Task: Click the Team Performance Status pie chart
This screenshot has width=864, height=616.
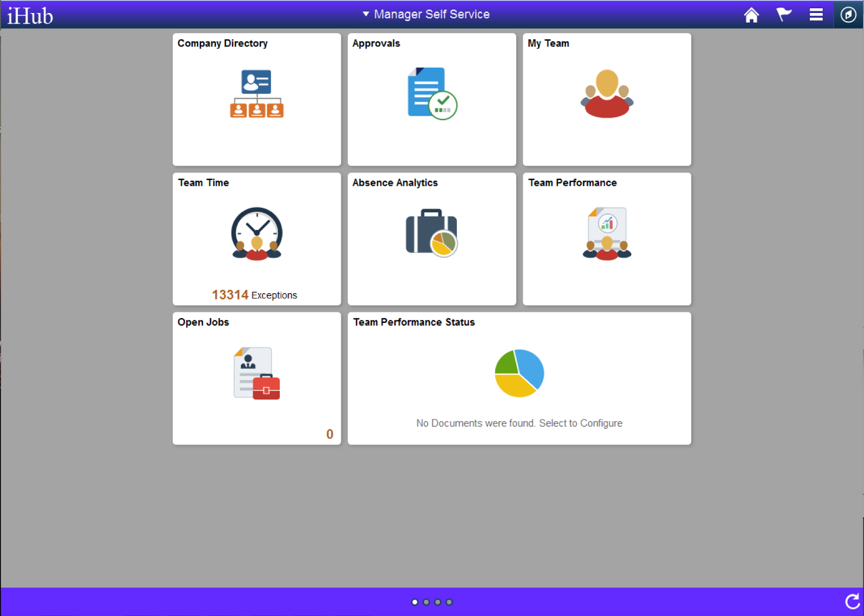Action: click(519, 372)
